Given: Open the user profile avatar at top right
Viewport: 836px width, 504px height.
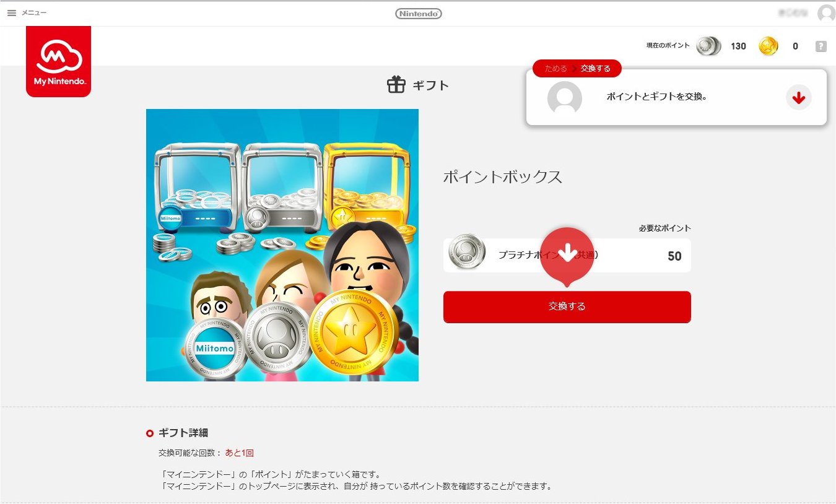Looking at the screenshot, I should [x=826, y=13].
